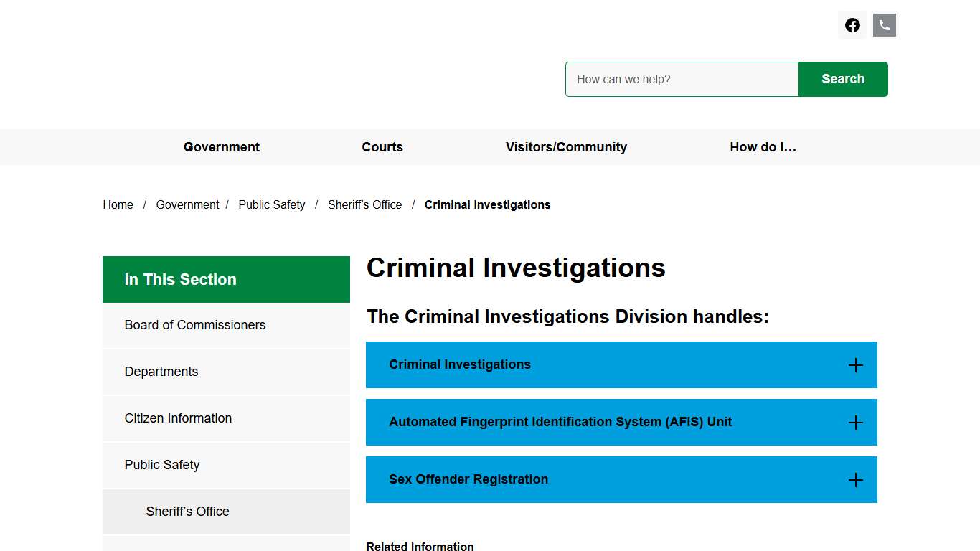Click the phone contact icon
Viewport: 980px width, 551px height.
coord(884,24)
